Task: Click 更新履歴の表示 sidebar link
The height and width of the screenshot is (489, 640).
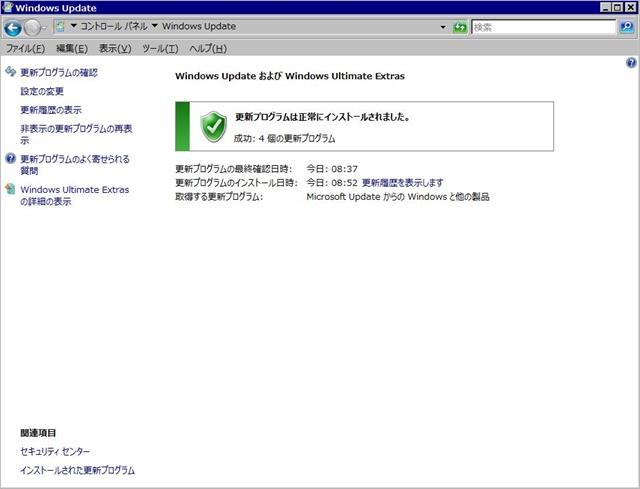Action: 51,110
